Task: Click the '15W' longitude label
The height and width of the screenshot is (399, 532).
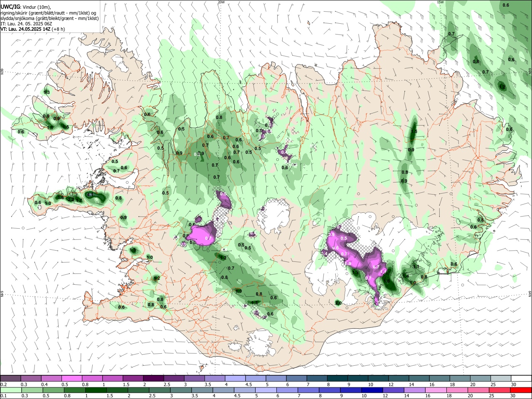Action: 440,2
